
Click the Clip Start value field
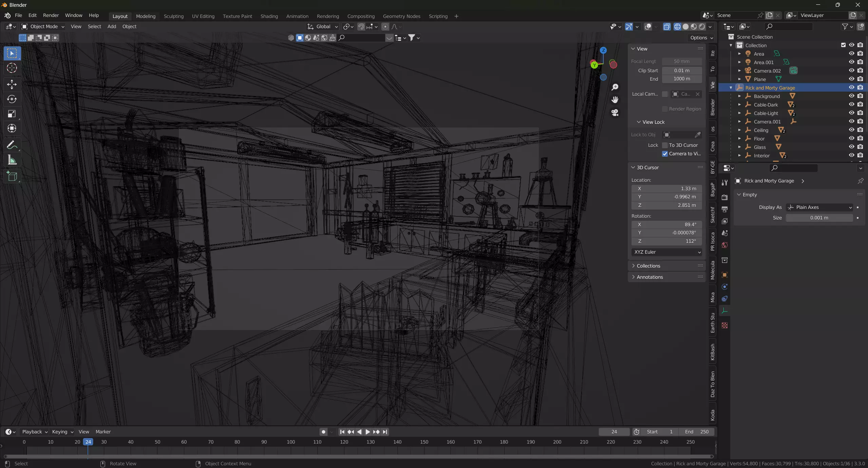click(682, 71)
